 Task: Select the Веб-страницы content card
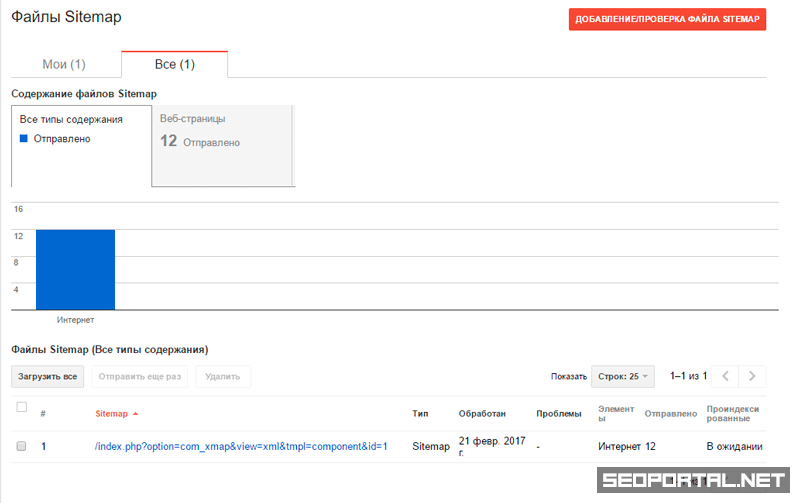pyautogui.click(x=222, y=145)
